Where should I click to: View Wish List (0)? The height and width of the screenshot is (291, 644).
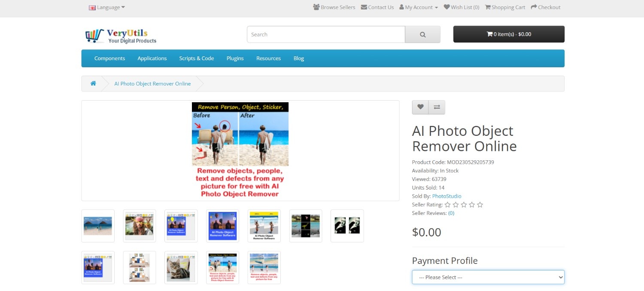[x=462, y=7]
